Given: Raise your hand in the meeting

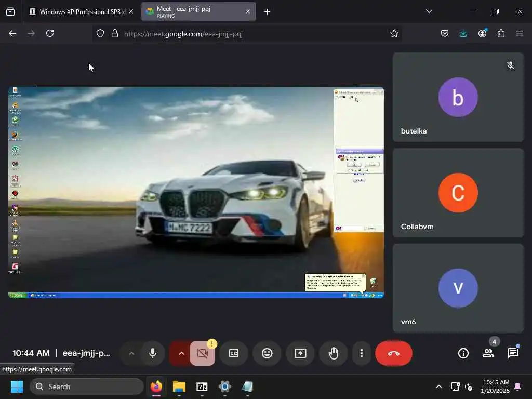Looking at the screenshot, I should pos(334,353).
